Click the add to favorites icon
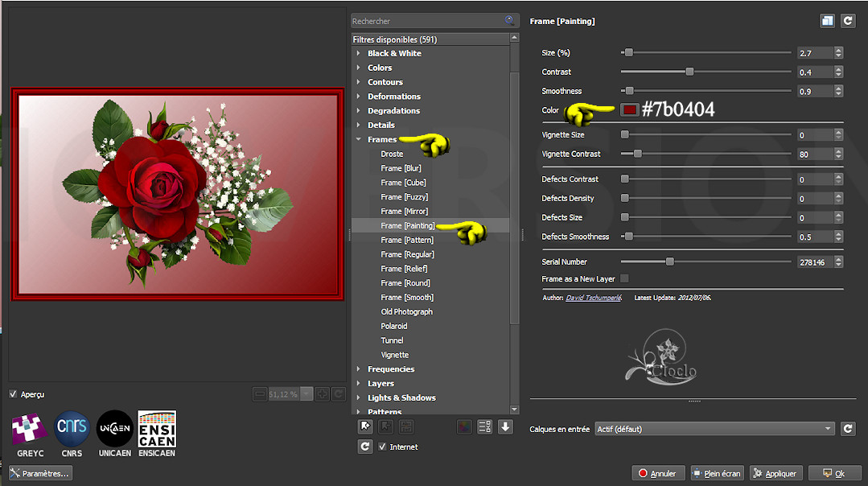Image resolution: width=868 pixels, height=486 pixels. click(x=365, y=426)
